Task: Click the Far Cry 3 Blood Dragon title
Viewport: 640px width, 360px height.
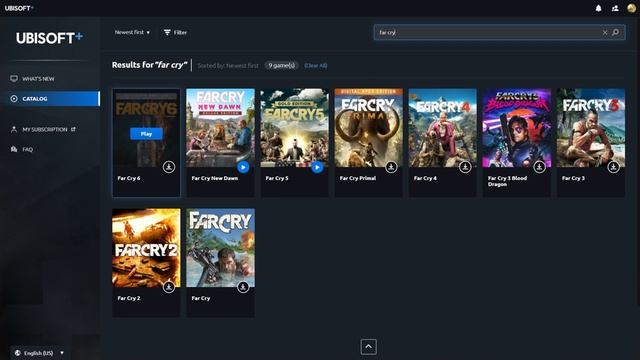Action: 507,181
